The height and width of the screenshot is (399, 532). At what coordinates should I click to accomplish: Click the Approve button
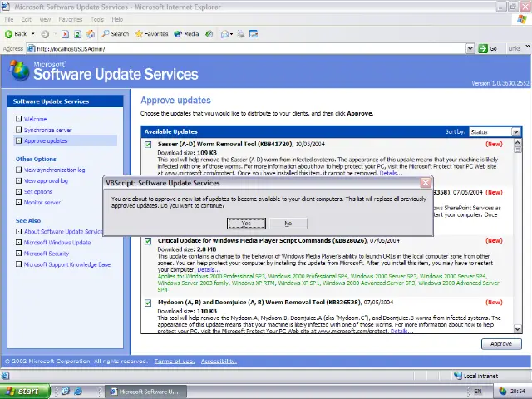pos(501,343)
